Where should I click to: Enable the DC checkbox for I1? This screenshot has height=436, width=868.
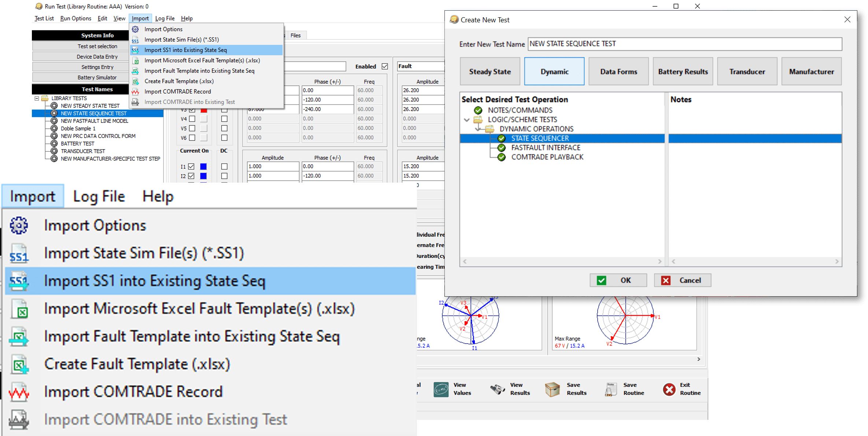click(224, 166)
